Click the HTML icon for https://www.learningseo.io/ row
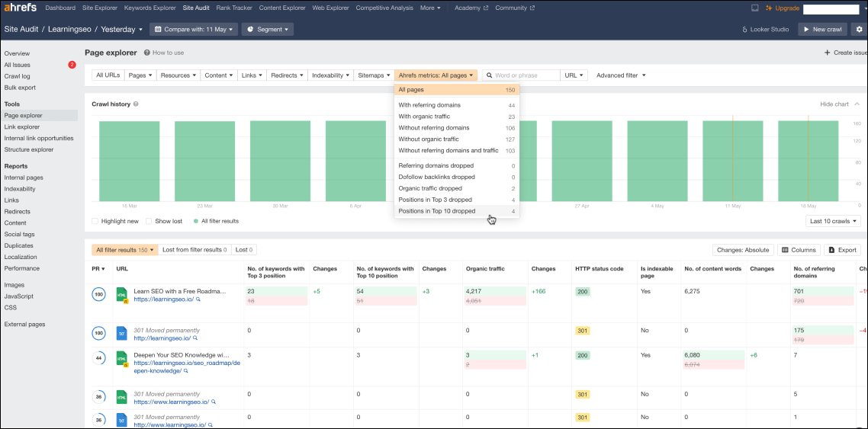 click(122, 397)
